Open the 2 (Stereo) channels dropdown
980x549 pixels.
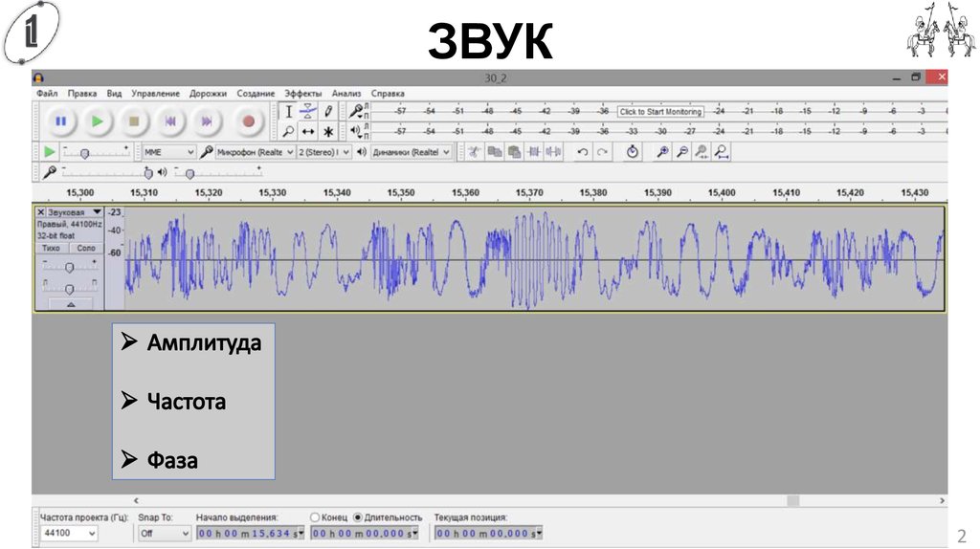(x=323, y=152)
